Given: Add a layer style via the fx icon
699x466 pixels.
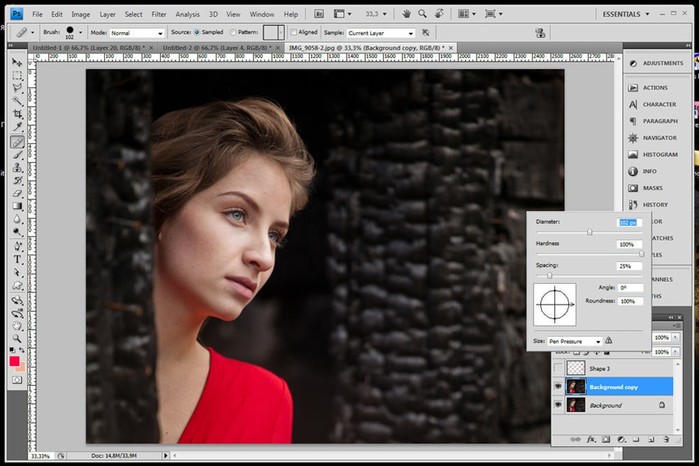Looking at the screenshot, I should (x=591, y=440).
